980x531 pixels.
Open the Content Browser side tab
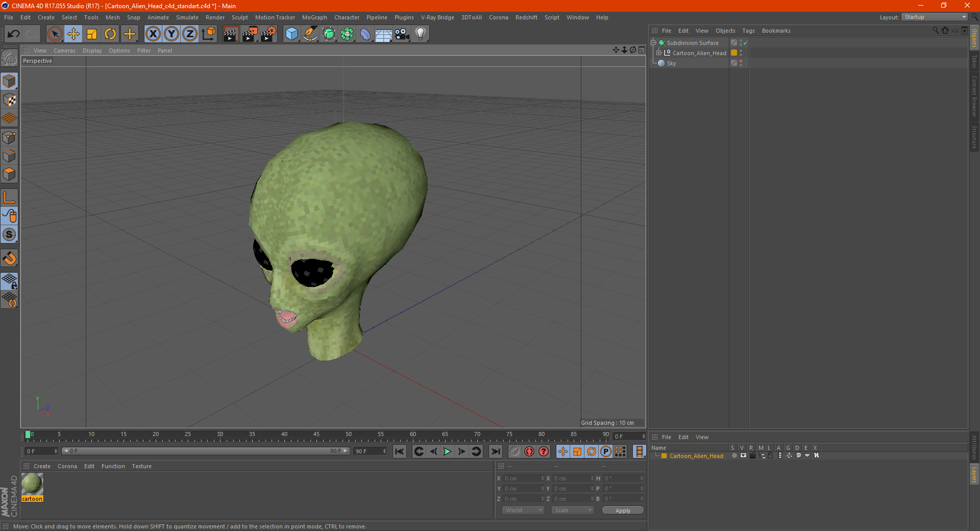pyautogui.click(x=974, y=96)
